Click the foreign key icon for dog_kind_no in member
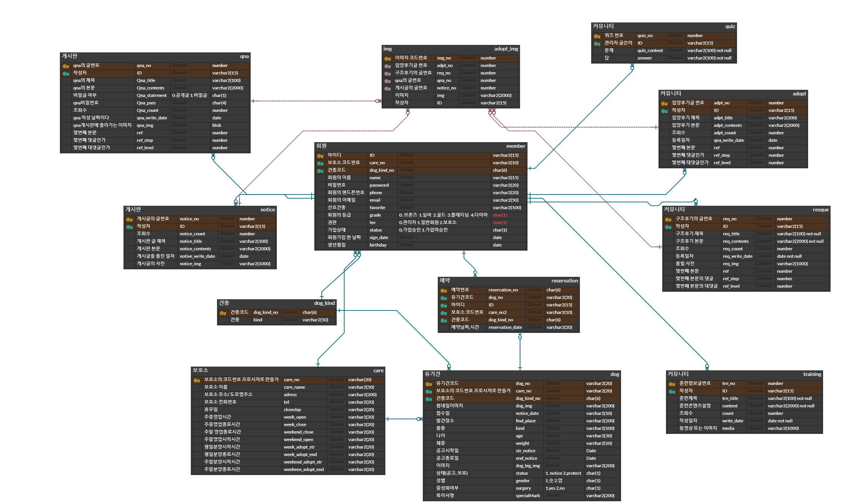 tap(321, 170)
